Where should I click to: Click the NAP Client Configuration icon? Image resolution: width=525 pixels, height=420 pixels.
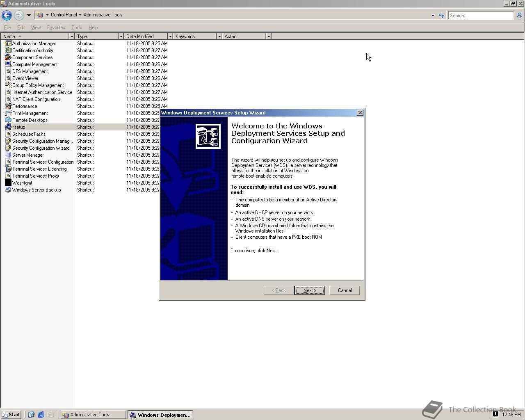click(8, 99)
